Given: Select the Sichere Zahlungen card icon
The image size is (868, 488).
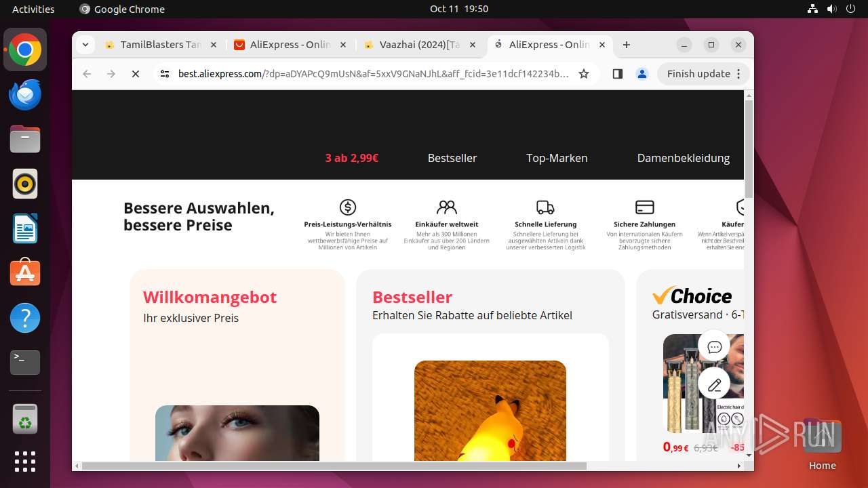Looking at the screenshot, I should [644, 207].
